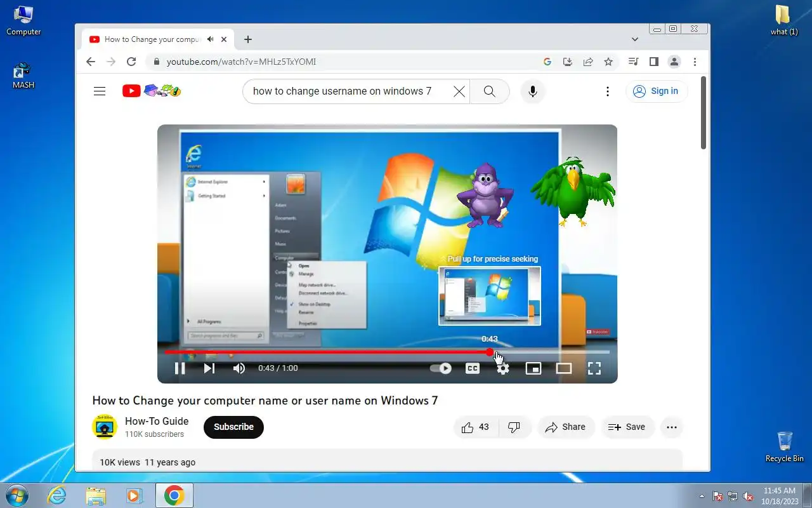The height and width of the screenshot is (508, 812).
Task: Skip to the next video
Action: pyautogui.click(x=209, y=368)
